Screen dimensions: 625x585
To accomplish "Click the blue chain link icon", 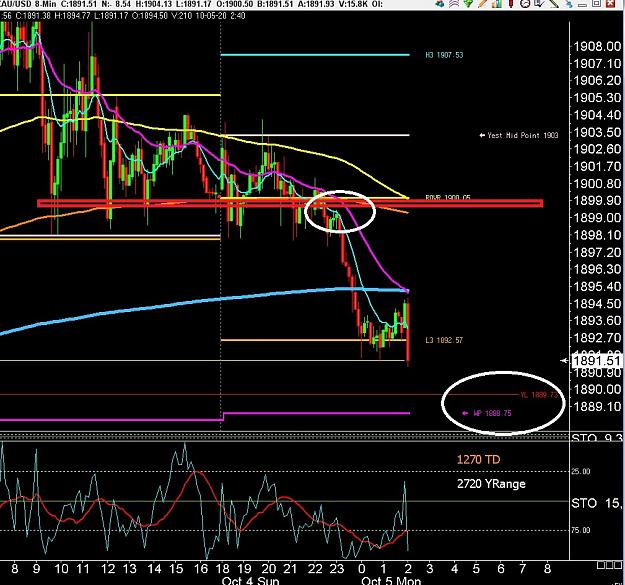I will click(x=569, y=4).
